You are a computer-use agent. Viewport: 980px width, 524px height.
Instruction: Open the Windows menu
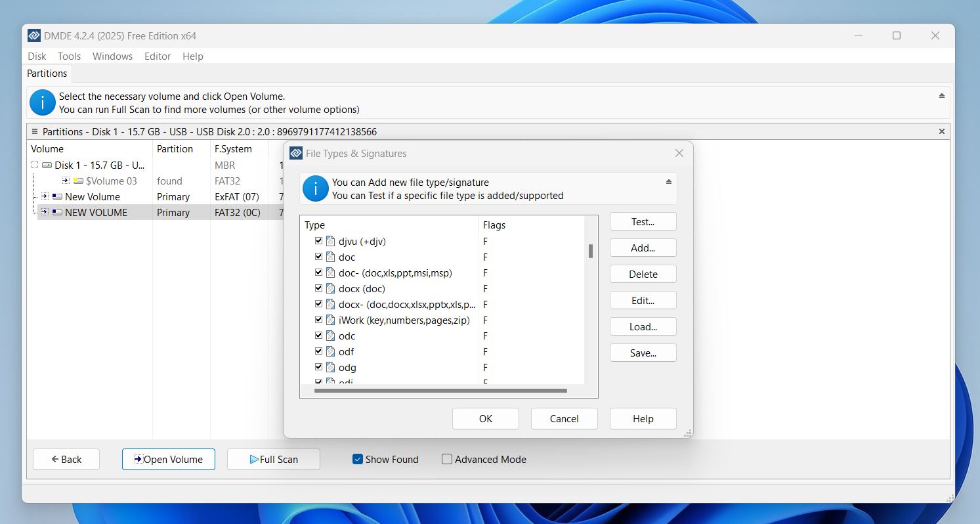(112, 56)
